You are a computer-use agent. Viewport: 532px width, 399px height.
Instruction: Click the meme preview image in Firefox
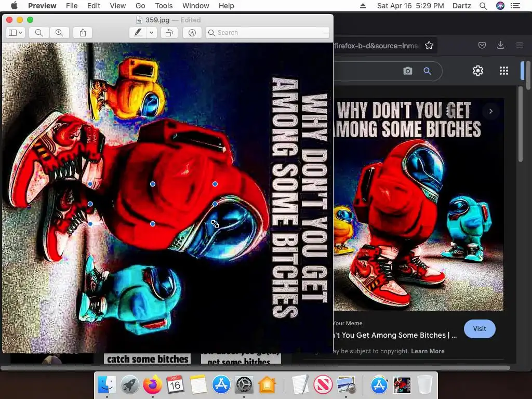click(418, 205)
